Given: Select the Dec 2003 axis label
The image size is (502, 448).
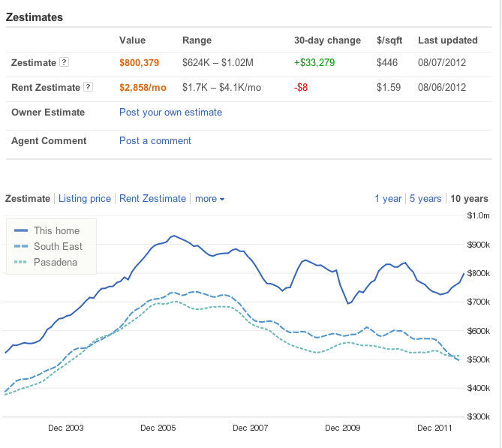Looking at the screenshot, I should pyautogui.click(x=65, y=428).
